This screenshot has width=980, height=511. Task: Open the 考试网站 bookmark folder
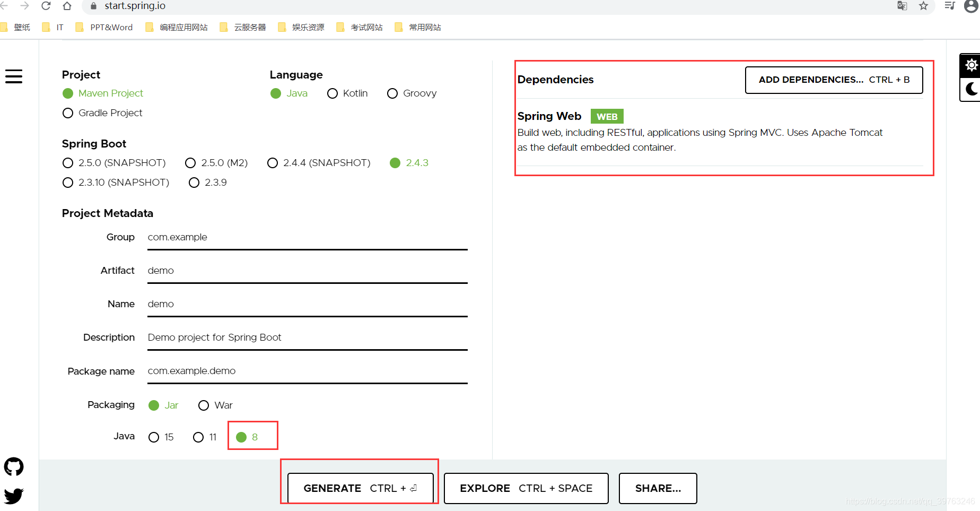360,27
